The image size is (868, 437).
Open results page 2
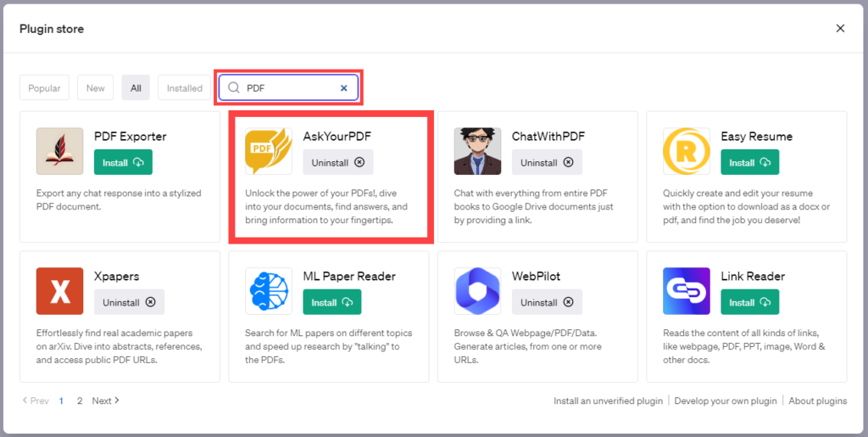point(80,401)
